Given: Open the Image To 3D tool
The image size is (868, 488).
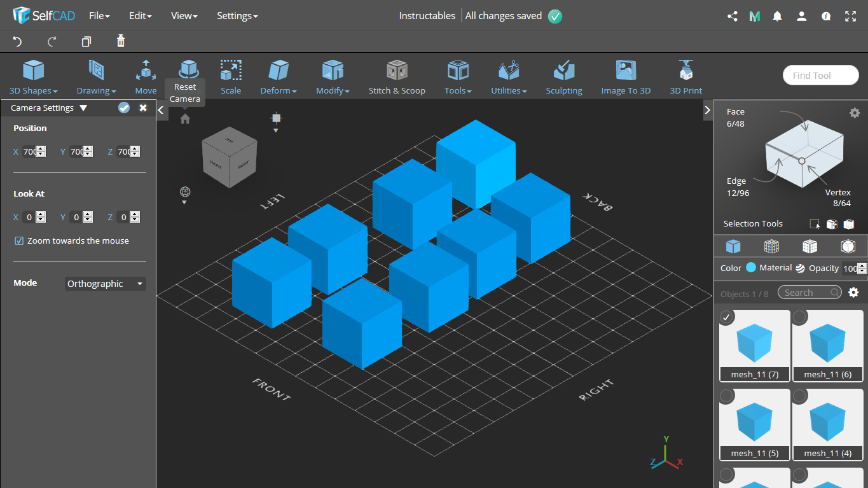Looking at the screenshot, I should [626, 77].
